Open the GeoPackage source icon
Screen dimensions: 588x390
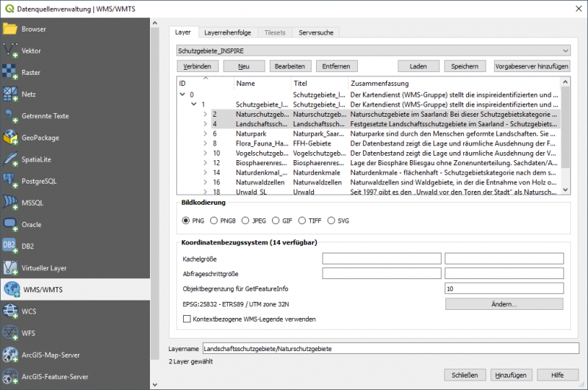[10, 137]
